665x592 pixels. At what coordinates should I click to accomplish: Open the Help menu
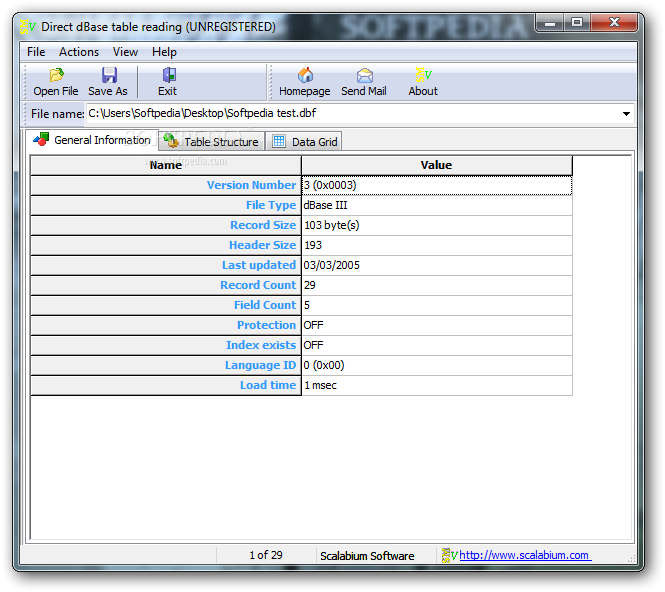point(164,52)
